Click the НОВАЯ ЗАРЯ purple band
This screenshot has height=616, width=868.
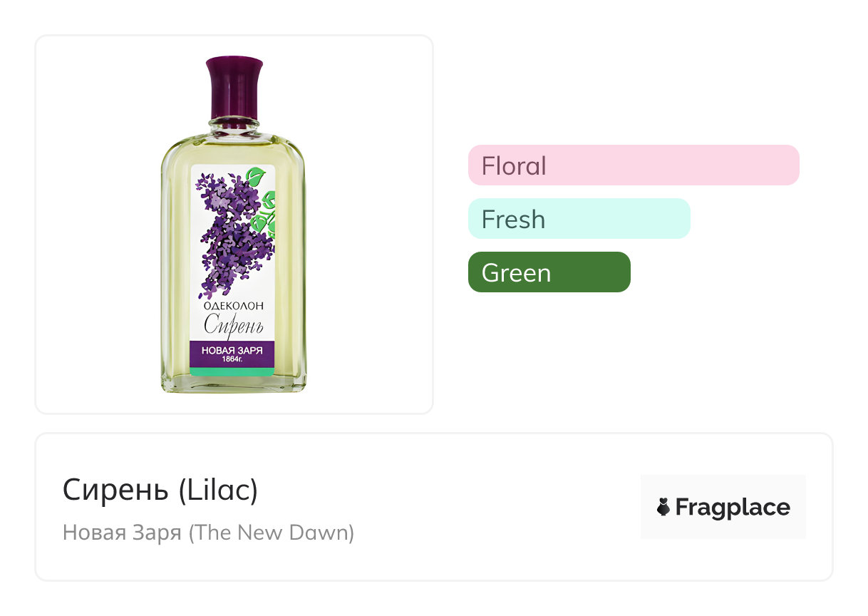(232, 351)
